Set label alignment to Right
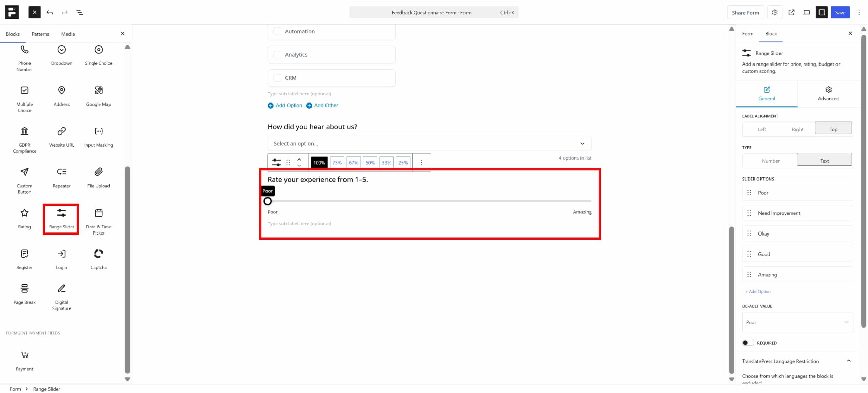 point(797,129)
